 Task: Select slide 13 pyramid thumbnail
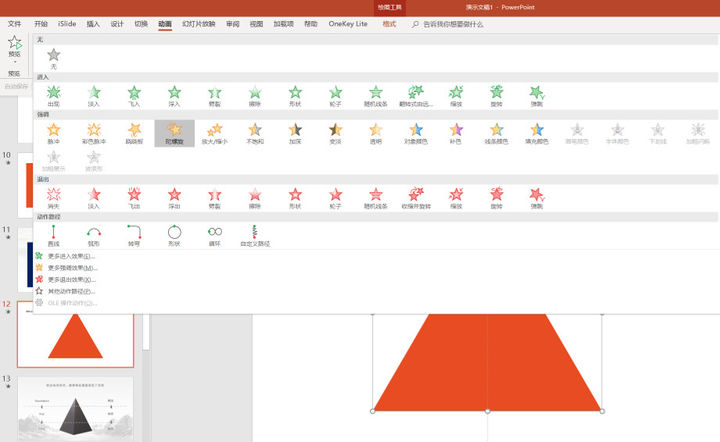(x=75, y=409)
